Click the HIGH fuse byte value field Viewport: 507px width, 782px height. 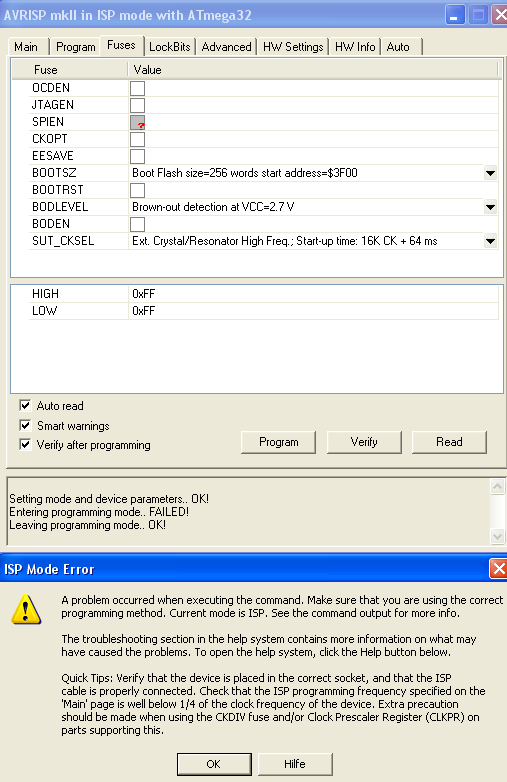[x=313, y=294]
